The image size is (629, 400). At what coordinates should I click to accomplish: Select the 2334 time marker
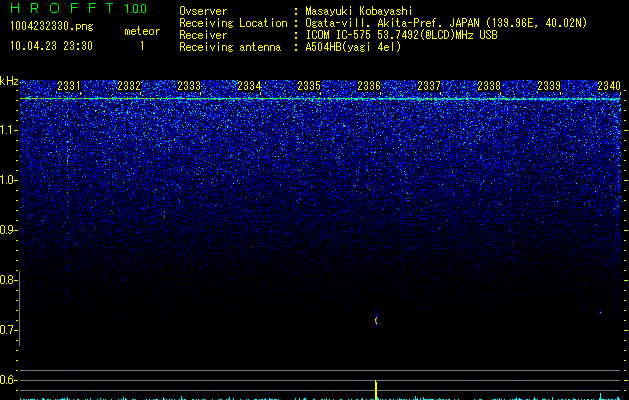pos(249,86)
